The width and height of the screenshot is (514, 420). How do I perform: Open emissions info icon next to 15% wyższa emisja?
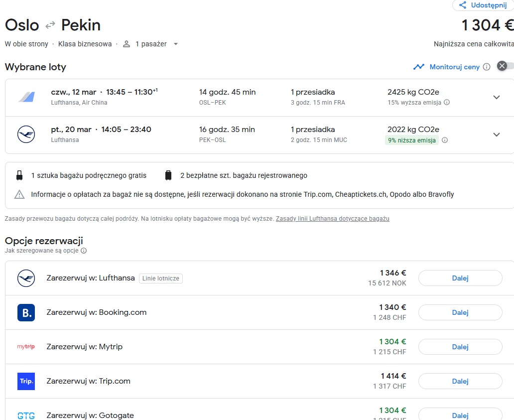[x=446, y=102]
